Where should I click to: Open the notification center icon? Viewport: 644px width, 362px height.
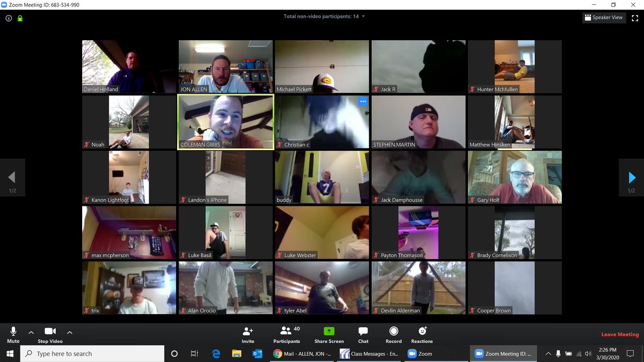[631, 353]
